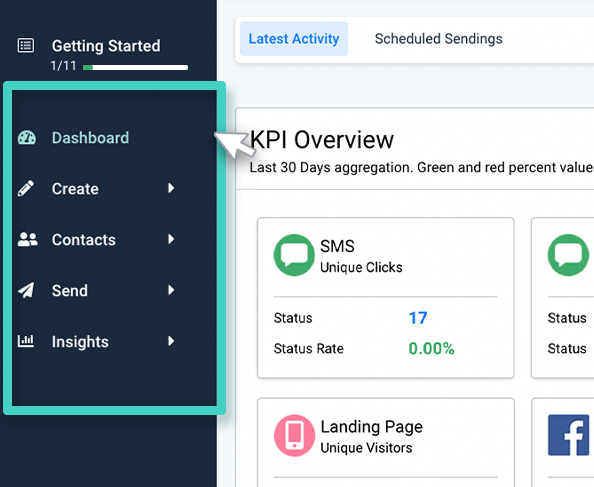Click the Facebook logo icon
The width and height of the screenshot is (594, 487).
(x=569, y=435)
